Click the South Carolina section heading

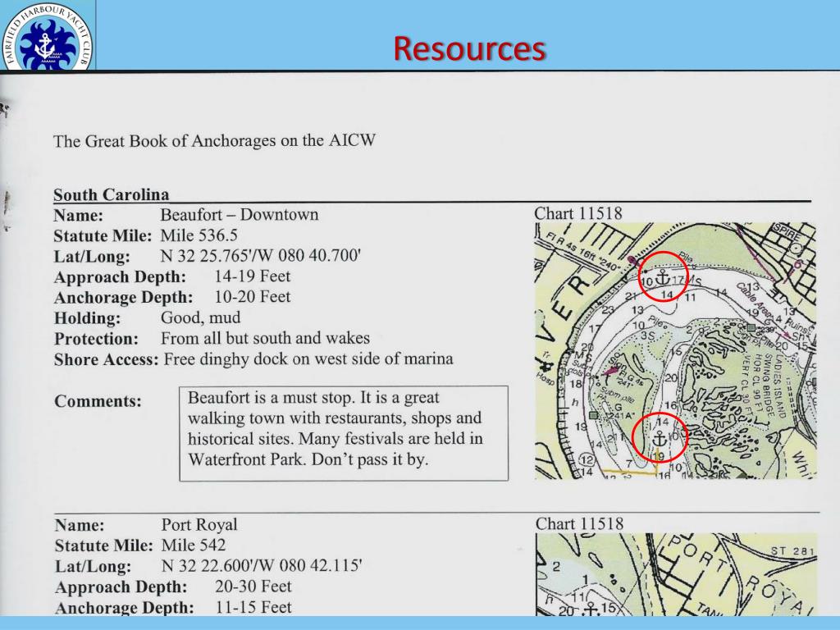[x=112, y=194]
